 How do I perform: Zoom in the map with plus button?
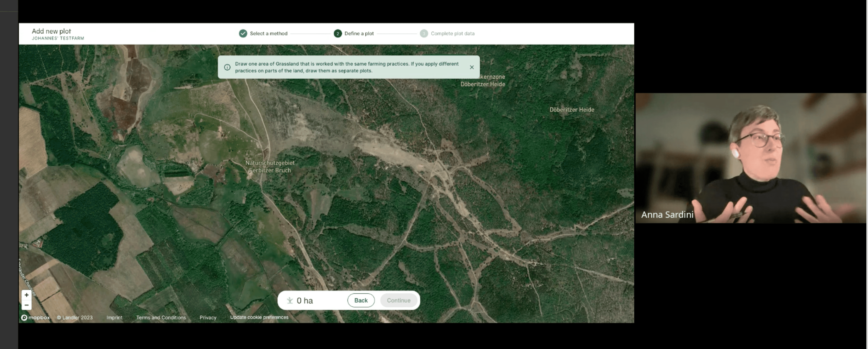(26, 295)
